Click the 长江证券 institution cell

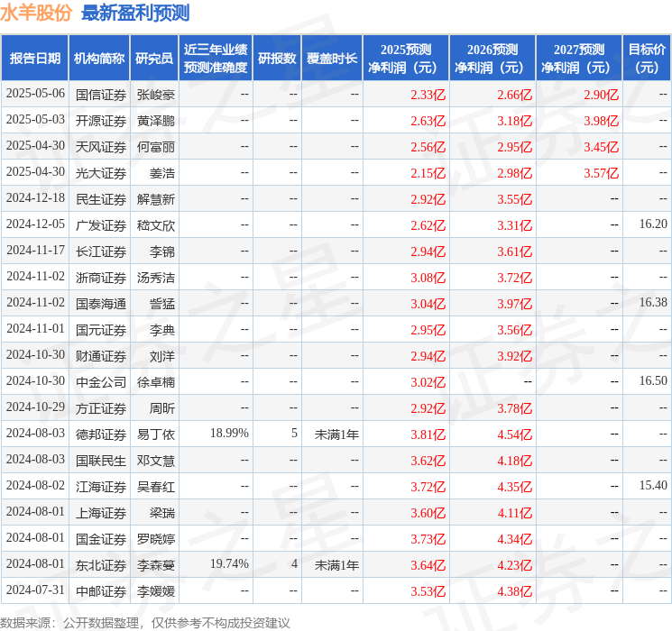pyautogui.click(x=101, y=251)
